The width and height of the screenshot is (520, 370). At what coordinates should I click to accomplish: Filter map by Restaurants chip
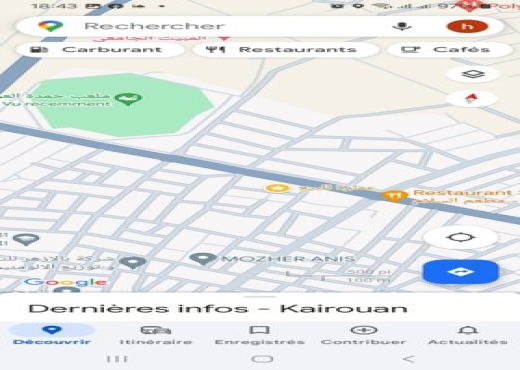point(286,50)
